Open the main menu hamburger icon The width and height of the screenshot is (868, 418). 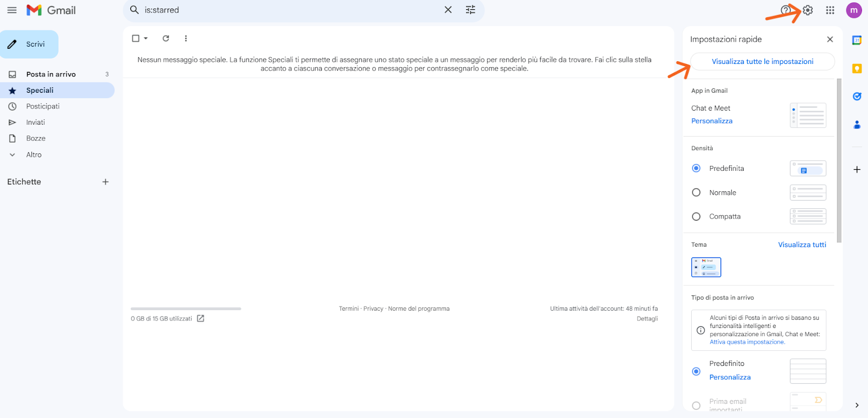click(x=12, y=10)
